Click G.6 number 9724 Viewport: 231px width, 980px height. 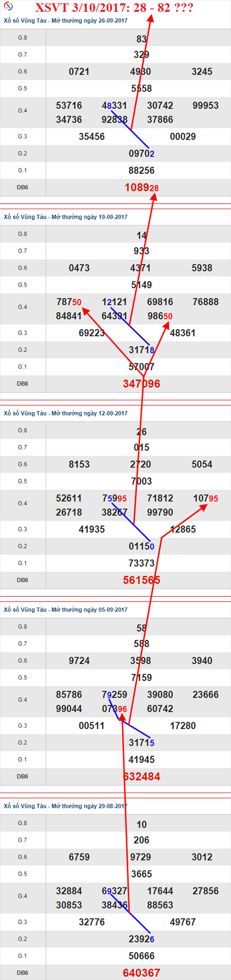pyautogui.click(x=79, y=661)
